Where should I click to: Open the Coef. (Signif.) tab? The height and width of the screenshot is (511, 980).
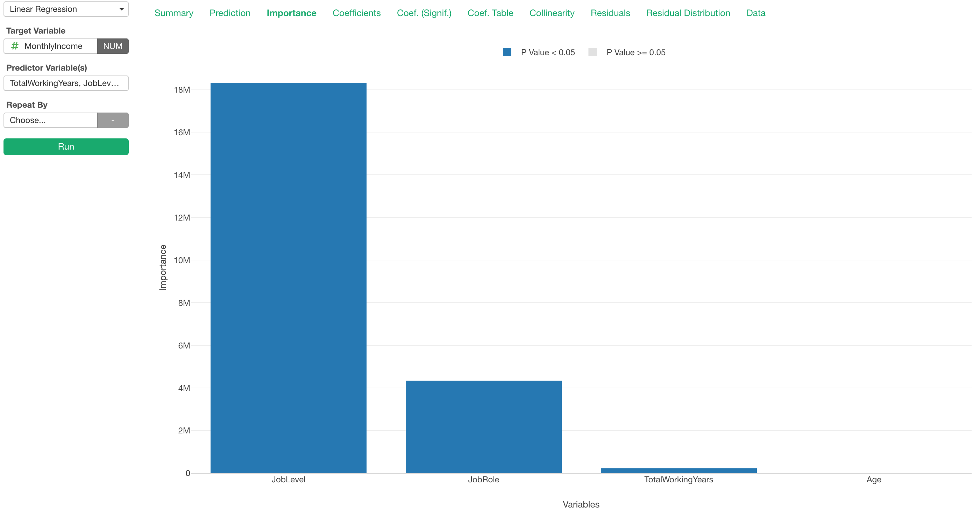[424, 13]
